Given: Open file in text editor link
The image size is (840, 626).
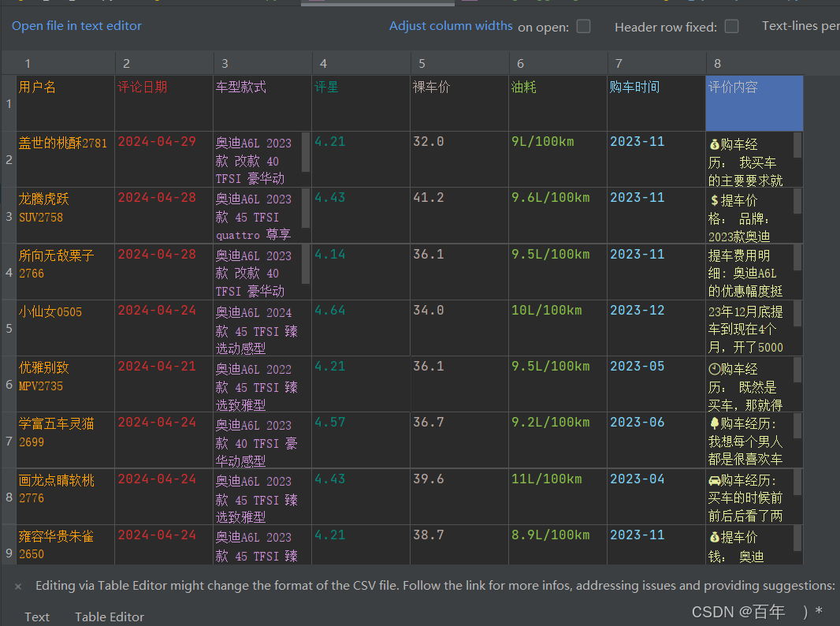Looking at the screenshot, I should pos(76,26).
